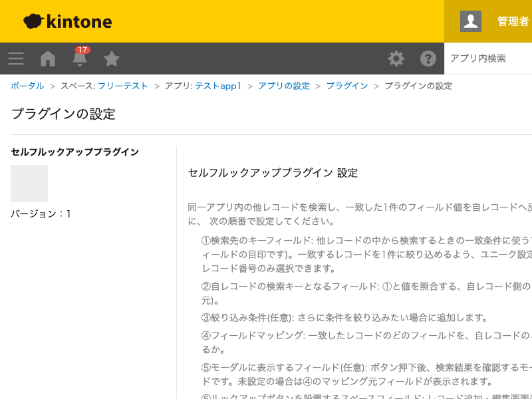This screenshot has height=399, width=532.
Task: Click the ①検索先のキーフィールド instruction line
Action: click(x=366, y=255)
